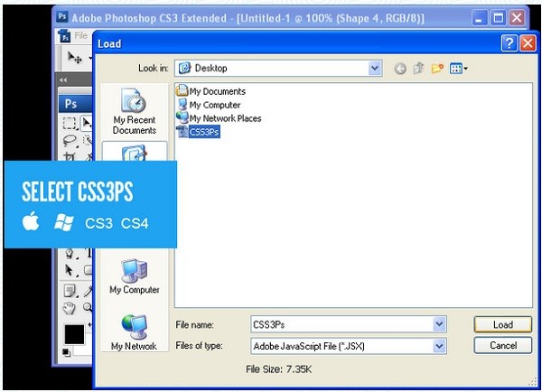Select the Path Selection arrow tool in Photoshop
Image resolution: width=542 pixels, height=392 pixels.
pyautogui.click(x=70, y=270)
